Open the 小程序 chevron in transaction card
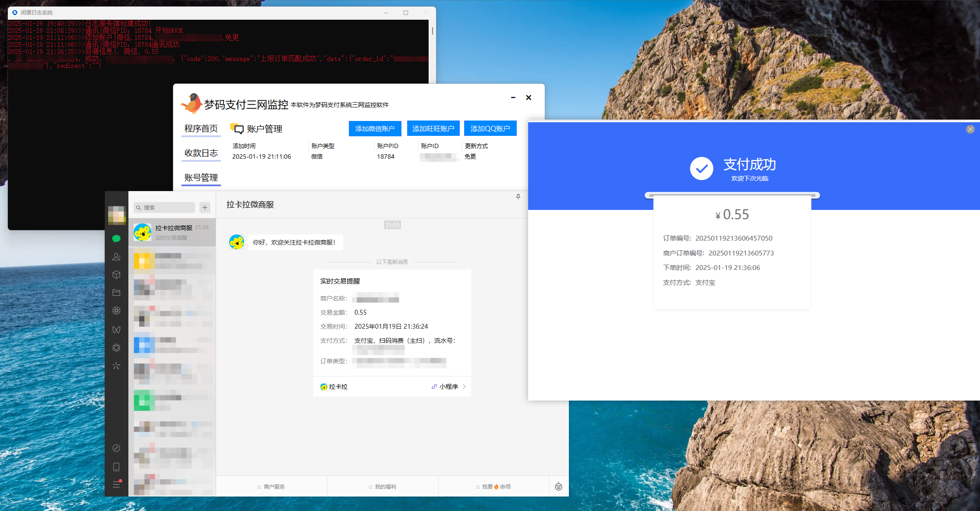This screenshot has width=980, height=511. [x=464, y=387]
